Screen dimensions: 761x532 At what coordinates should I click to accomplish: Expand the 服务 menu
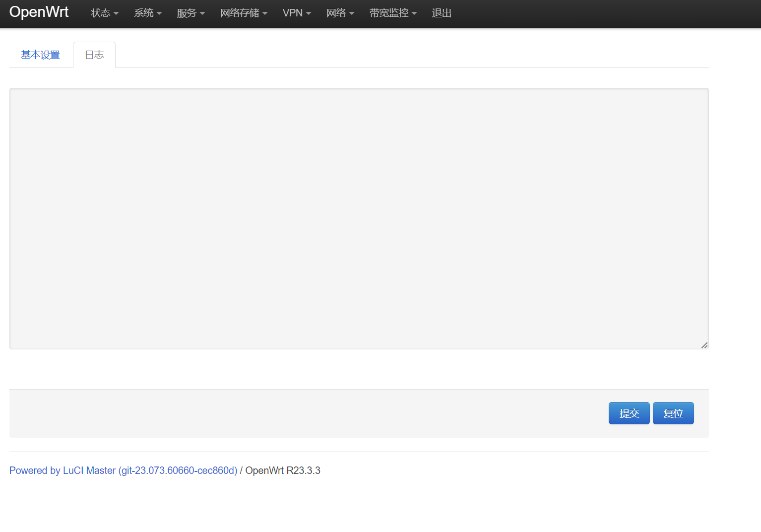pyautogui.click(x=191, y=13)
